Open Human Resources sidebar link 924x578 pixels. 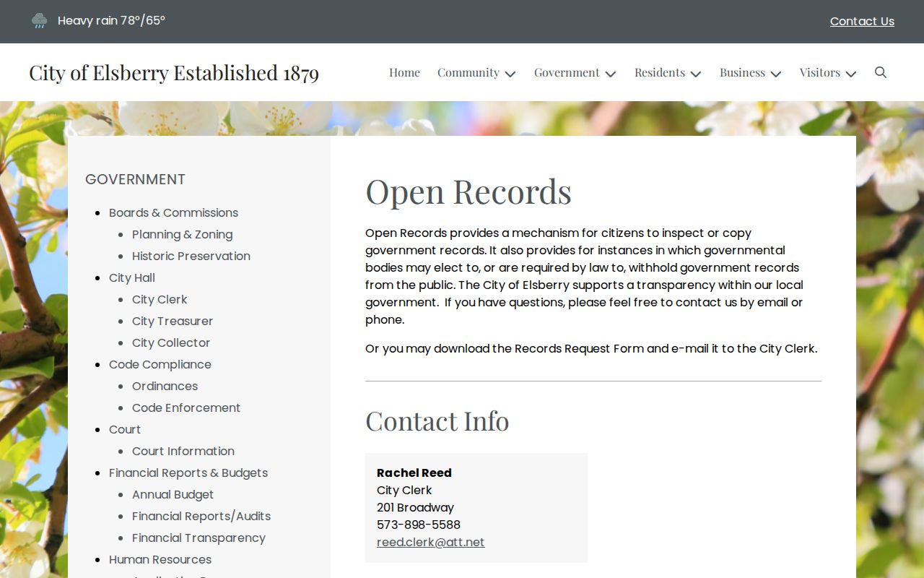[160, 559]
